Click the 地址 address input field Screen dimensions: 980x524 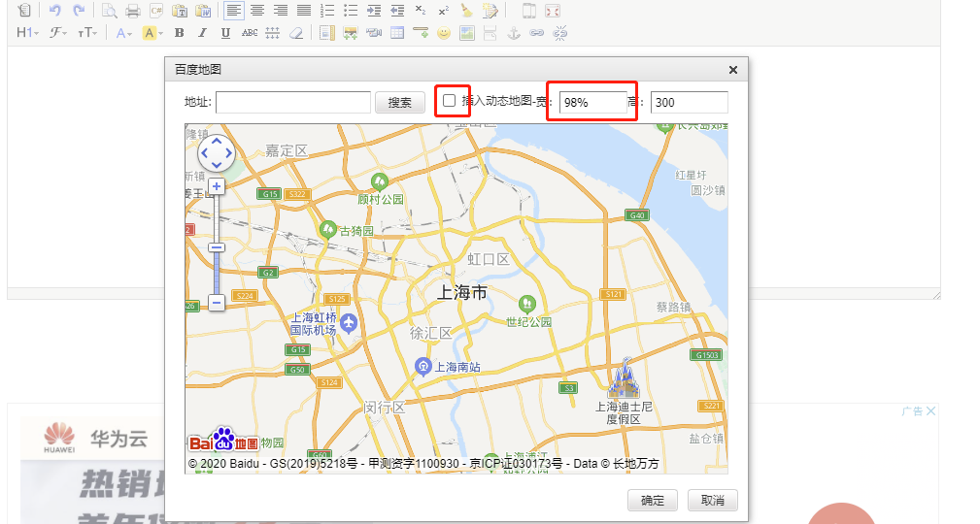click(x=293, y=102)
